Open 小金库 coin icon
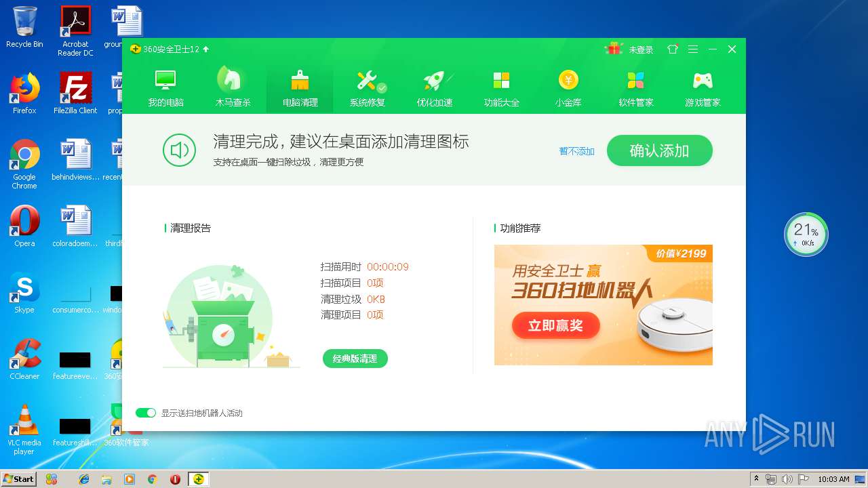The width and height of the screenshot is (868, 488). click(568, 87)
